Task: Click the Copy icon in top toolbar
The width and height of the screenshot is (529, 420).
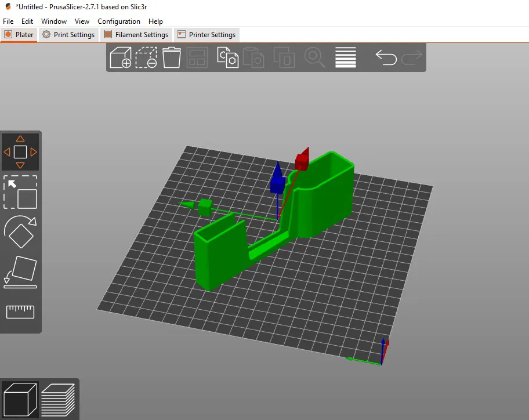Action: [228, 57]
